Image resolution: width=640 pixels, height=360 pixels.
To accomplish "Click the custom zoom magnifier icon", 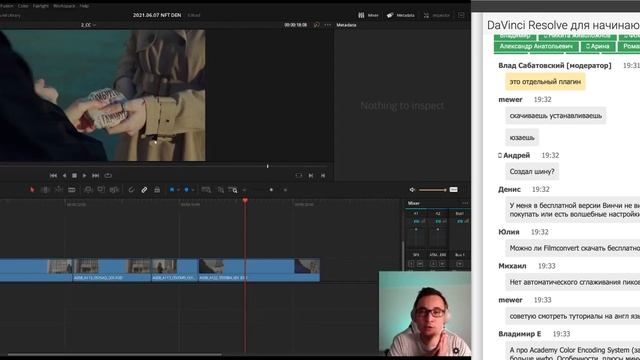I will pyautogui.click(x=233, y=190).
